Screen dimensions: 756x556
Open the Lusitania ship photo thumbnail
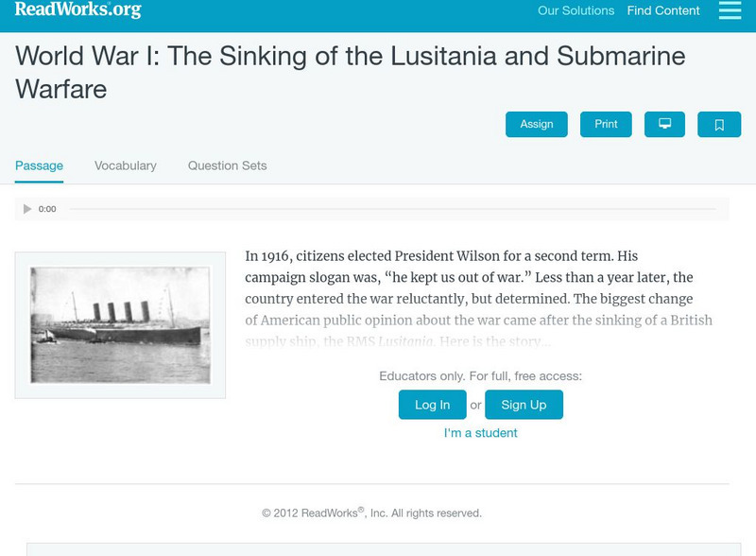tap(120, 325)
